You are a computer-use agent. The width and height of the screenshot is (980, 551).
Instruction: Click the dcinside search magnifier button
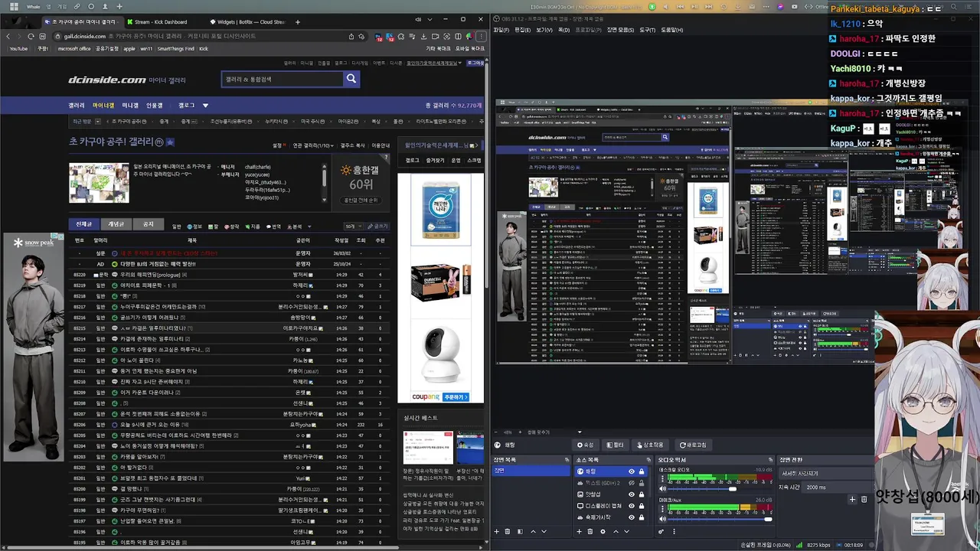(351, 78)
